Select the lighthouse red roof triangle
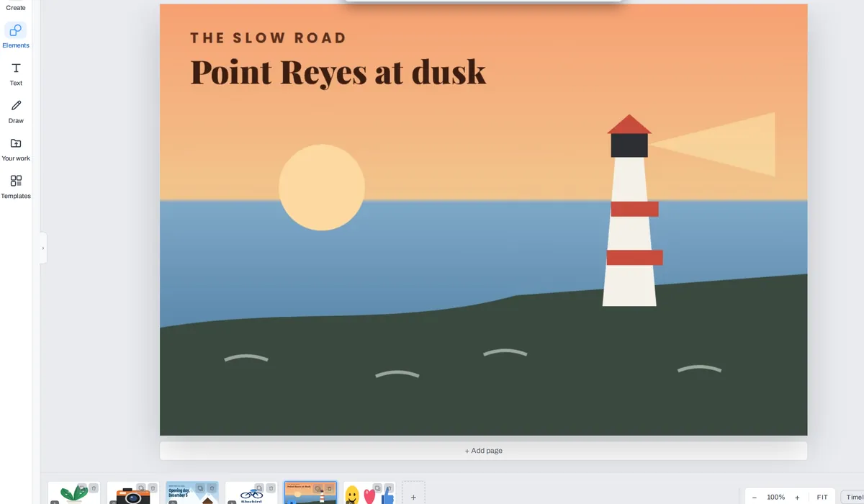This screenshot has height=504, width=864. (x=629, y=124)
